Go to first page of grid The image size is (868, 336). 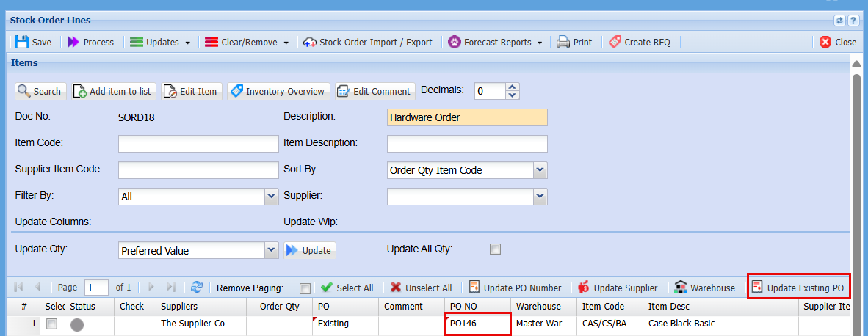(x=18, y=288)
